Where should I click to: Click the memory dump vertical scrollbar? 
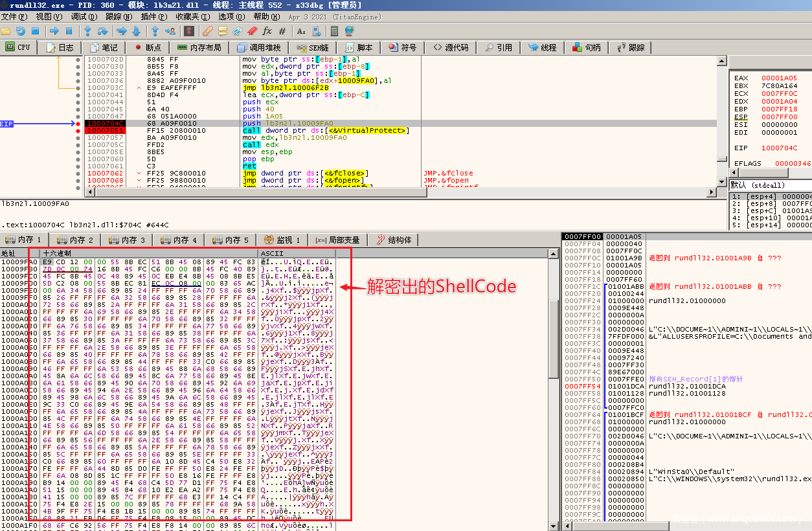(x=554, y=389)
